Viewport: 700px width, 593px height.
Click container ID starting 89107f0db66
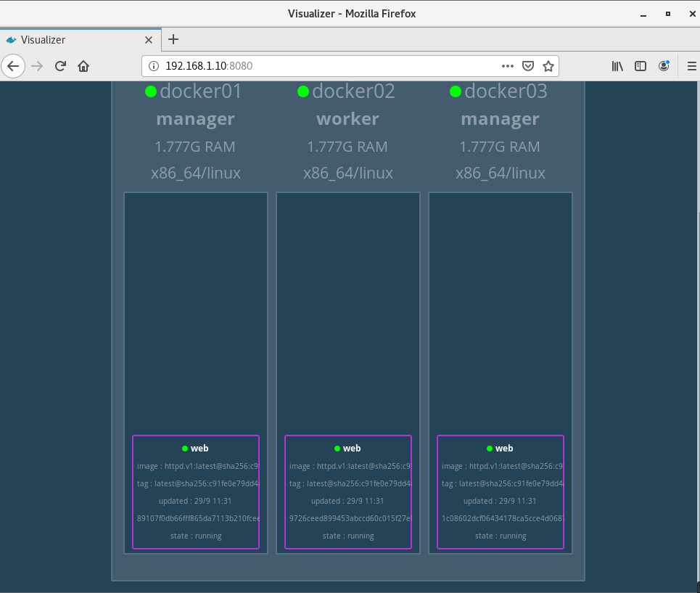(197, 518)
